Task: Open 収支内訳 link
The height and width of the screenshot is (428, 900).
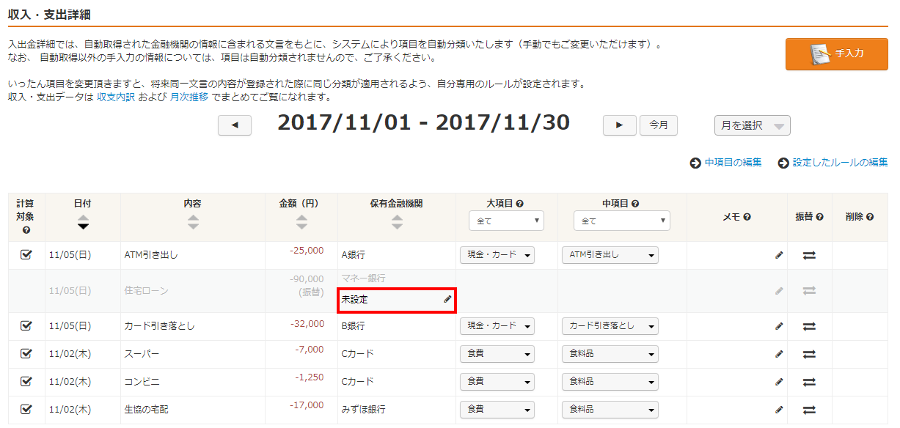Action: [x=116, y=97]
